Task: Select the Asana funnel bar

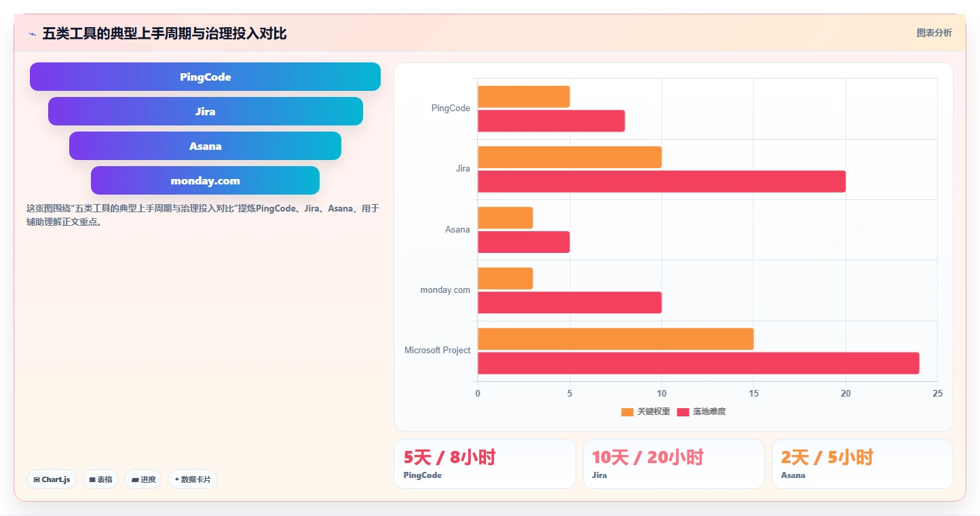Action: click(205, 146)
